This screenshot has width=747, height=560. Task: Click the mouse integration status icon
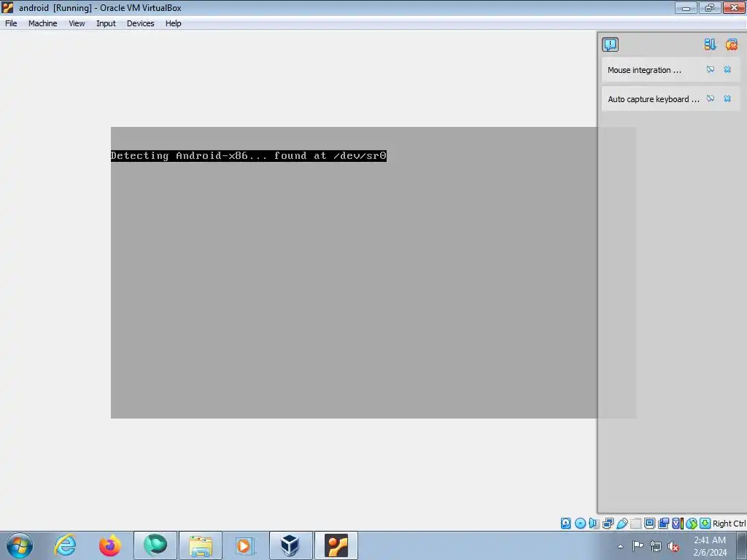click(x=692, y=524)
